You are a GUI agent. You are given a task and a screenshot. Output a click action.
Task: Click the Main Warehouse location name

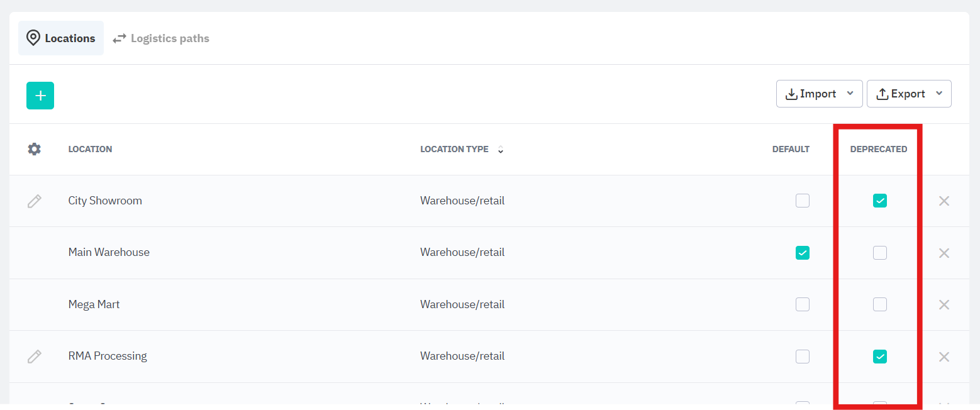click(x=109, y=252)
